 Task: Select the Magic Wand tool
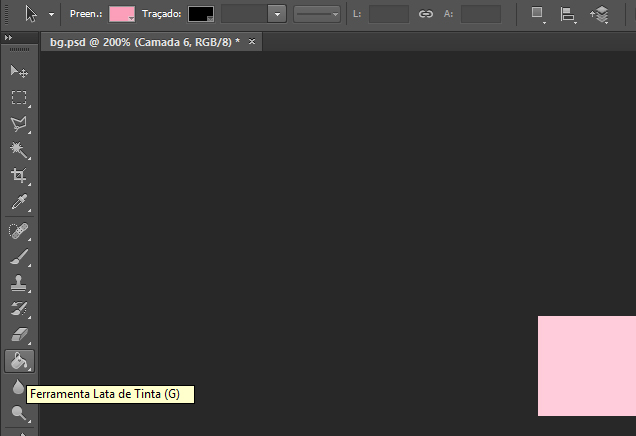pos(19,150)
